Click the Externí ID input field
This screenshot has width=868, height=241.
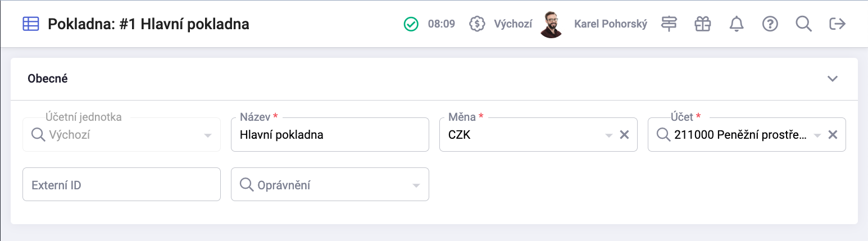121,184
